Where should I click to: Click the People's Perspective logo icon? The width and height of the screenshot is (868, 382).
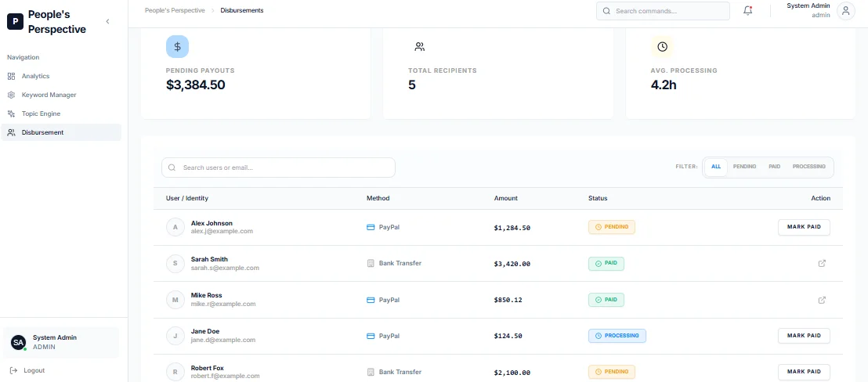[16, 22]
